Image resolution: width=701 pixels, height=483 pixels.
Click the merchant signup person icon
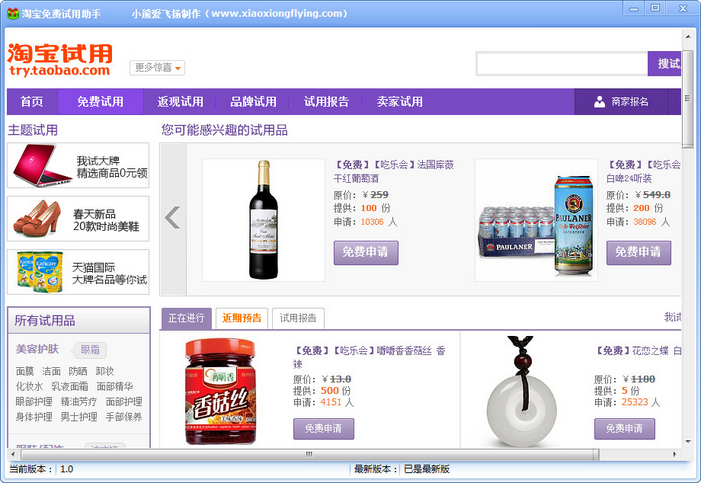pyautogui.click(x=599, y=102)
